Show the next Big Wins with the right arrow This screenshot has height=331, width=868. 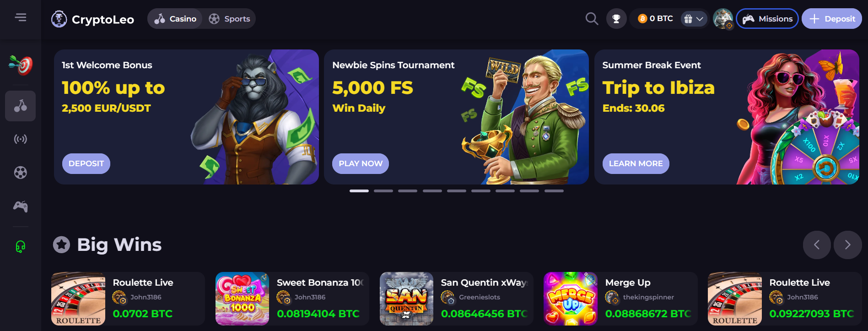pos(847,245)
